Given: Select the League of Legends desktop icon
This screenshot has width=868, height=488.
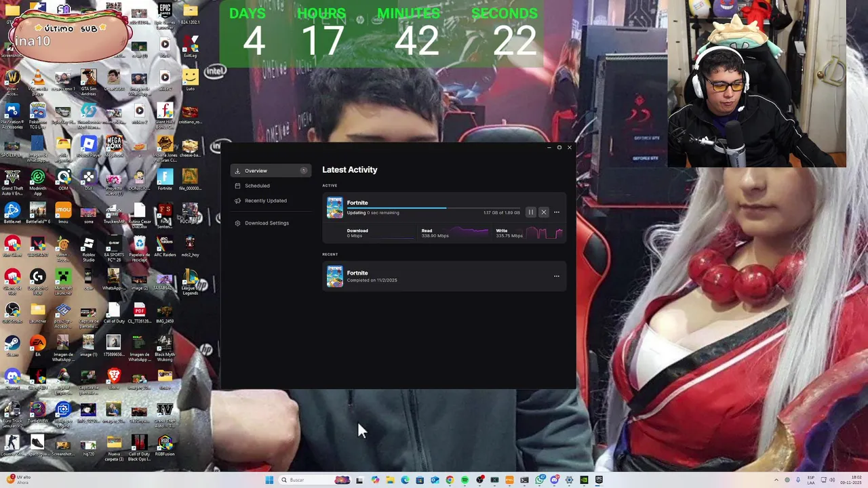Looking at the screenshot, I should coord(191,281).
